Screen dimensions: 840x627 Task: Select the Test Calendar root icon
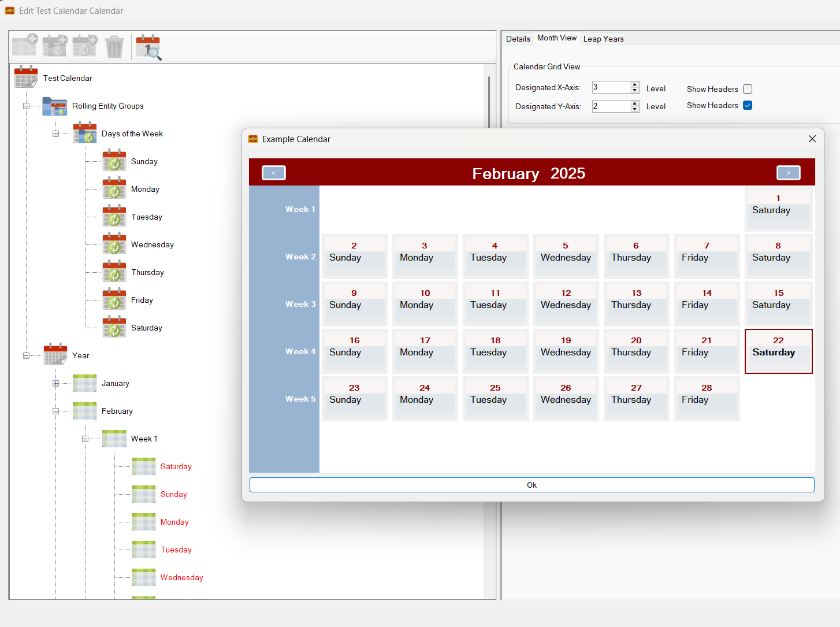click(x=26, y=77)
